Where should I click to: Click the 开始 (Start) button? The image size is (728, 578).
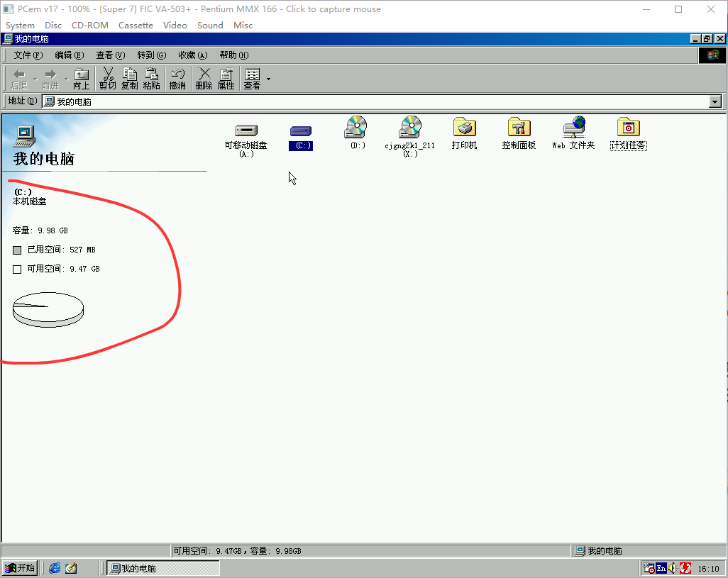tap(20, 568)
